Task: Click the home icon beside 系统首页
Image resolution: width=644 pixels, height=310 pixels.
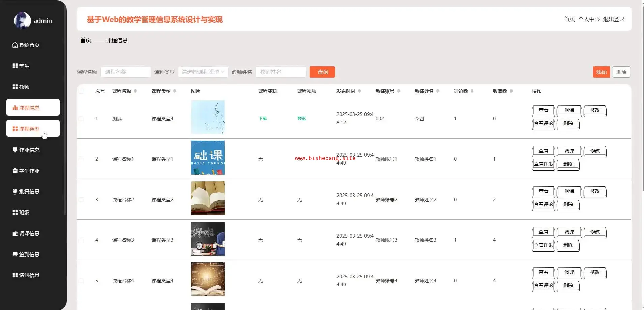Action: coord(15,45)
